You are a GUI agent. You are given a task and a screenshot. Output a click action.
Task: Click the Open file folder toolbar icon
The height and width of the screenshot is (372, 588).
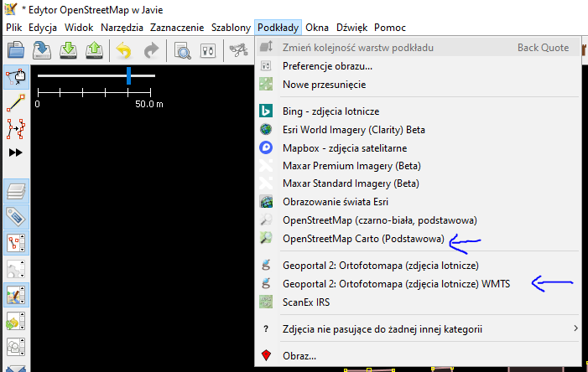coord(16,49)
